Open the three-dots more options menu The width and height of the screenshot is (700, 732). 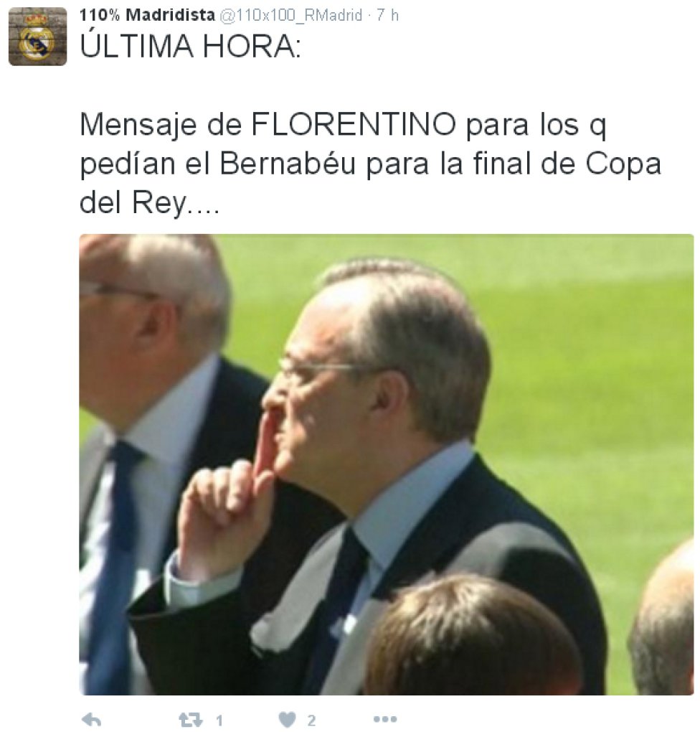(x=385, y=719)
